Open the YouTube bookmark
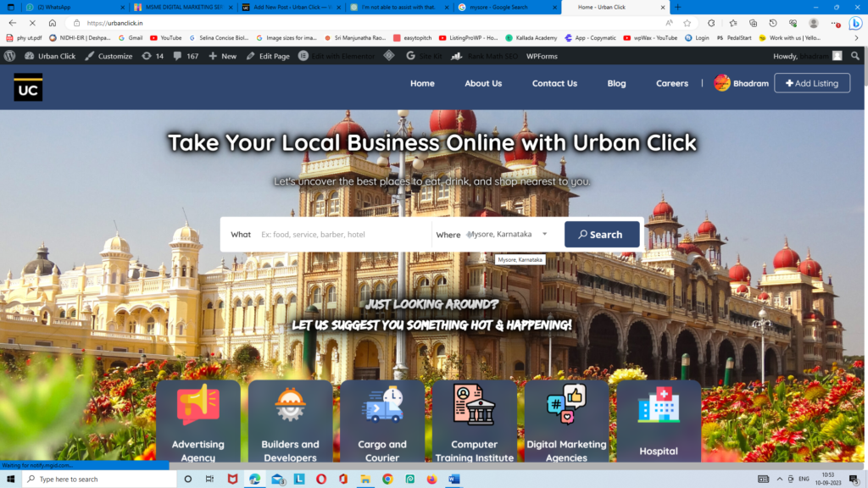 [166, 37]
